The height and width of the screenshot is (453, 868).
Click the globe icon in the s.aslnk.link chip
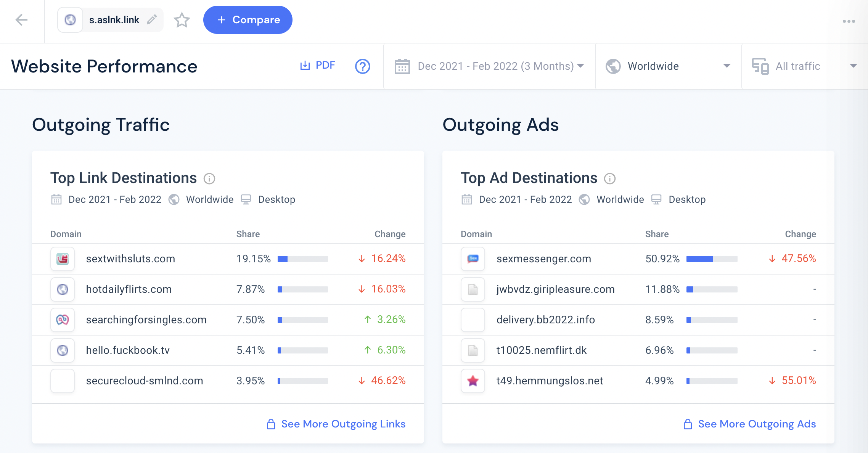click(x=70, y=20)
